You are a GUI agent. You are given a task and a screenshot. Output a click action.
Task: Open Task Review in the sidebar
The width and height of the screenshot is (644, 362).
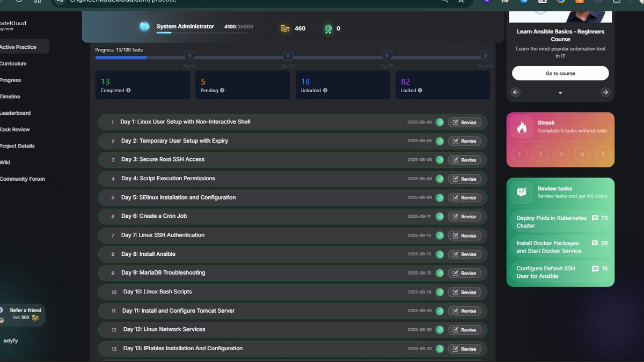tap(15, 130)
